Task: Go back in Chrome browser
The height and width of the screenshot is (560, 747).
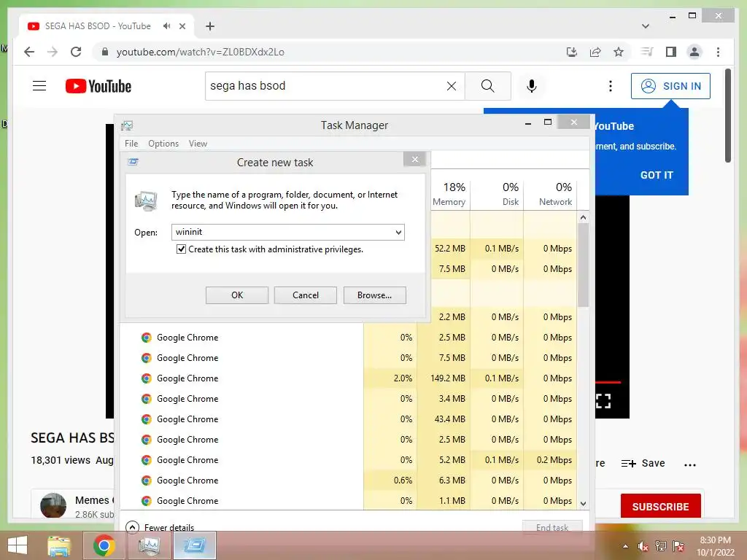Action: (29, 52)
